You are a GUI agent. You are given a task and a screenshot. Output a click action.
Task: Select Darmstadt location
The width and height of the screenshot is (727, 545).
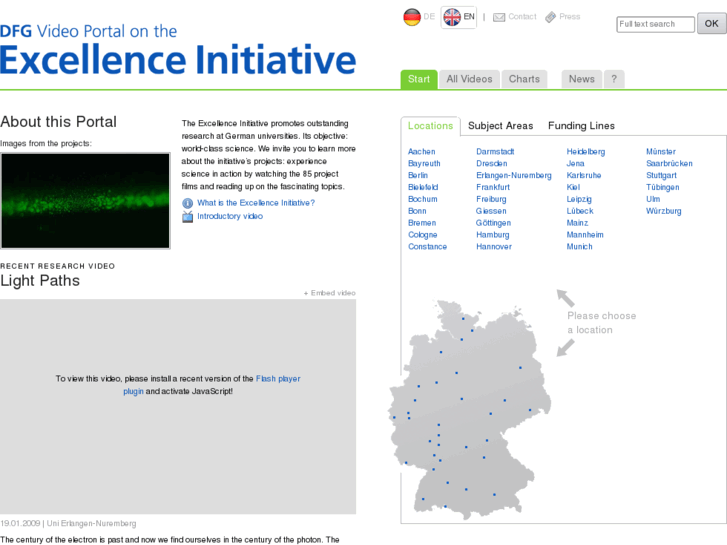click(x=495, y=152)
